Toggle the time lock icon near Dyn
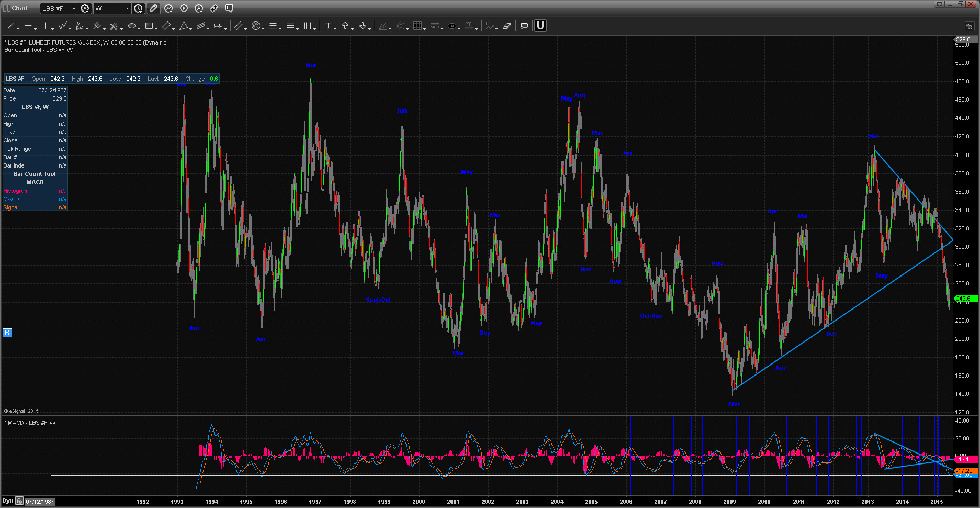Viewport: 980px width, 508px height. (x=19, y=501)
